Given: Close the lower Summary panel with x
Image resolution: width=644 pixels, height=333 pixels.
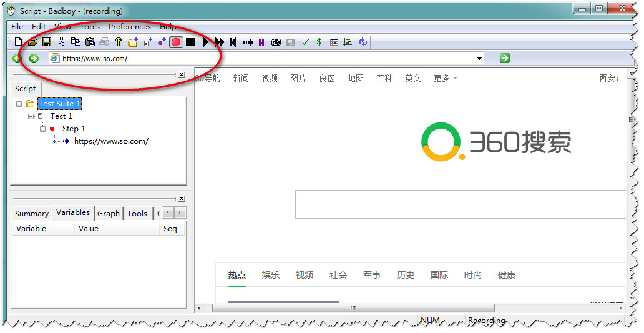Looking at the screenshot, I should [x=182, y=199].
